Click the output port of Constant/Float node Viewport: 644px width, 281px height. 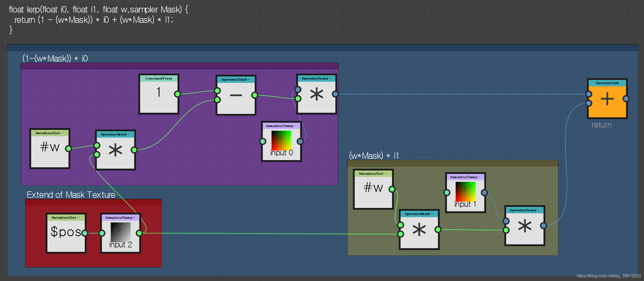coord(177,94)
